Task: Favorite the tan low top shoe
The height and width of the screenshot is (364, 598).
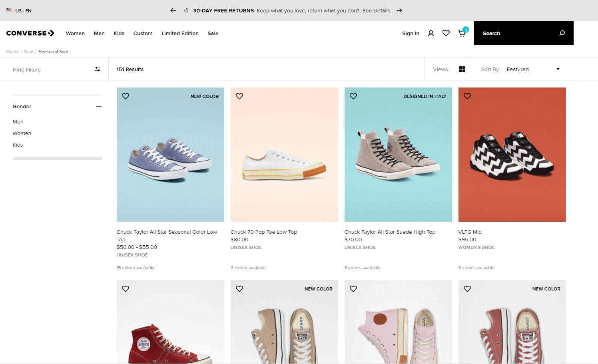Action: pos(239,289)
